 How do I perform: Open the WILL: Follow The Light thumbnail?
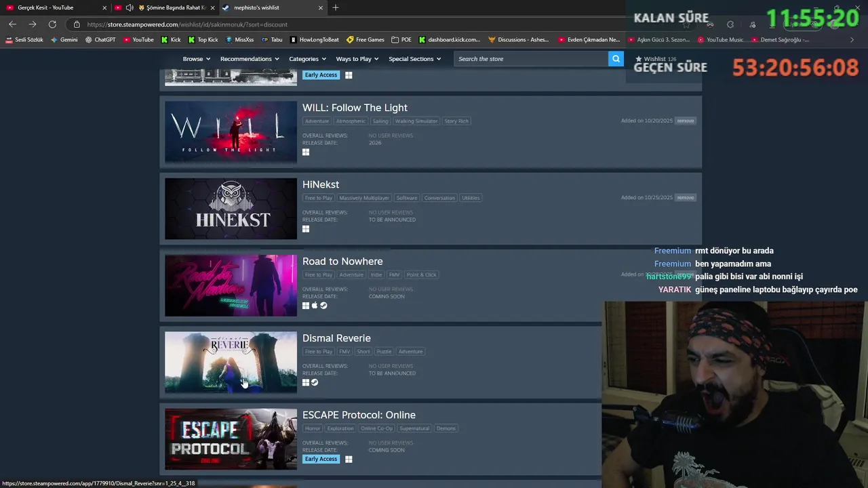pos(231,131)
